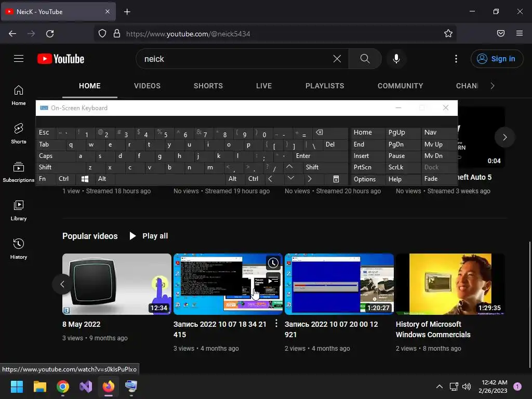532x399 pixels.
Task: Go back using Firefox back arrow
Action: 12,34
